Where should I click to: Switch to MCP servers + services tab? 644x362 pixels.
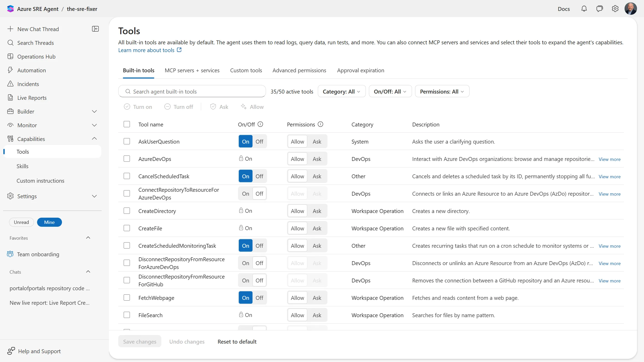click(x=192, y=70)
